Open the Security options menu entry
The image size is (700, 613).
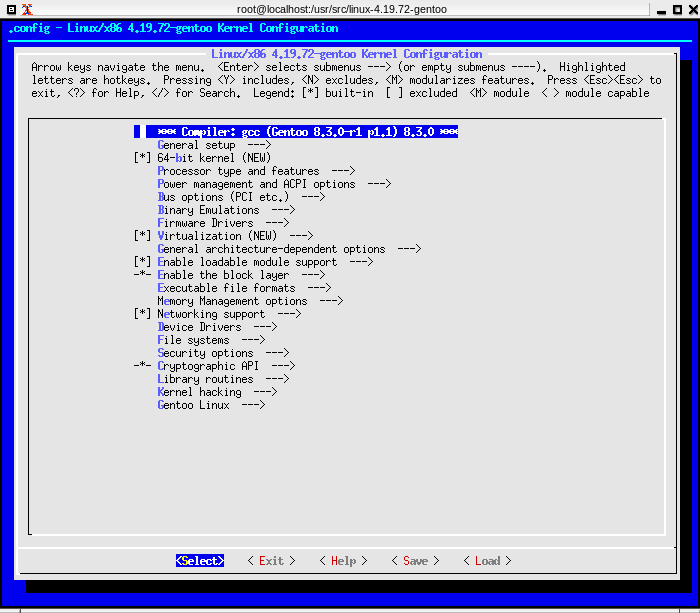click(x=205, y=353)
